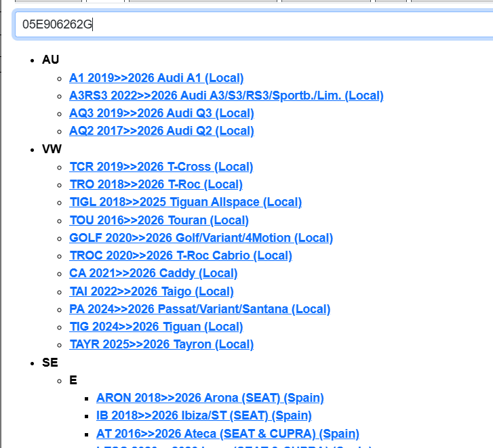The height and width of the screenshot is (448, 493).
Task: Select the TIG 2024>>2026 Tiguan link
Action: click(x=156, y=327)
